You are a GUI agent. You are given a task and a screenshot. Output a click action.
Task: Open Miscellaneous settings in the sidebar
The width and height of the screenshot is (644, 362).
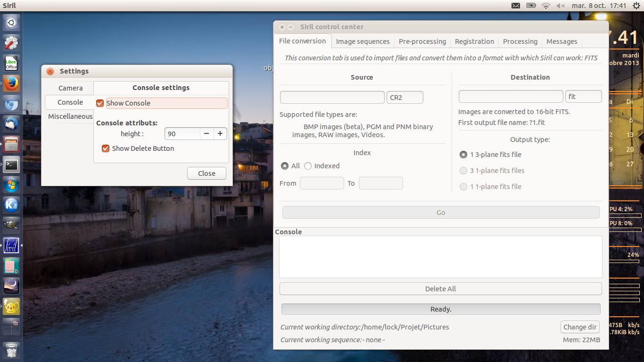pyautogui.click(x=70, y=116)
